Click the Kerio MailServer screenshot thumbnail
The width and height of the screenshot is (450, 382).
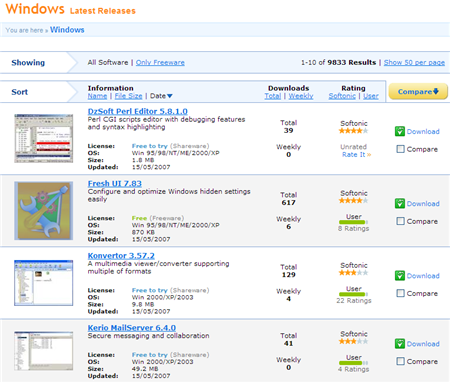point(43,351)
